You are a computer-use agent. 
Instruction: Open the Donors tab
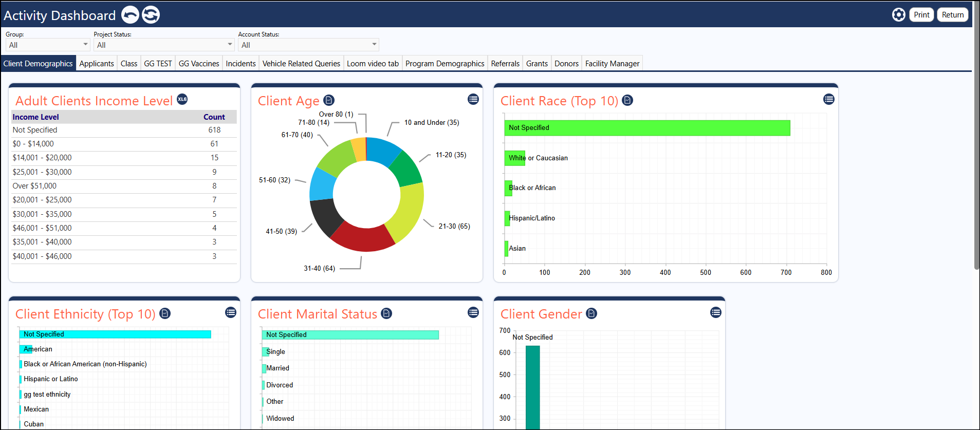[566, 64]
